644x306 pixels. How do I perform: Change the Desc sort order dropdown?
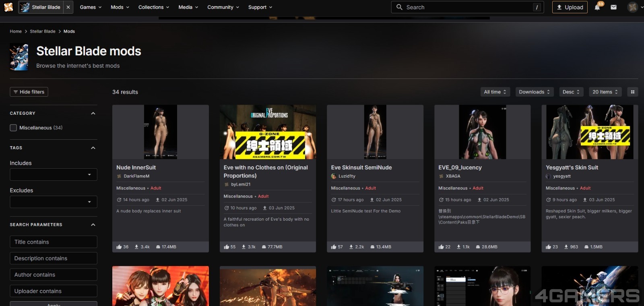(571, 92)
